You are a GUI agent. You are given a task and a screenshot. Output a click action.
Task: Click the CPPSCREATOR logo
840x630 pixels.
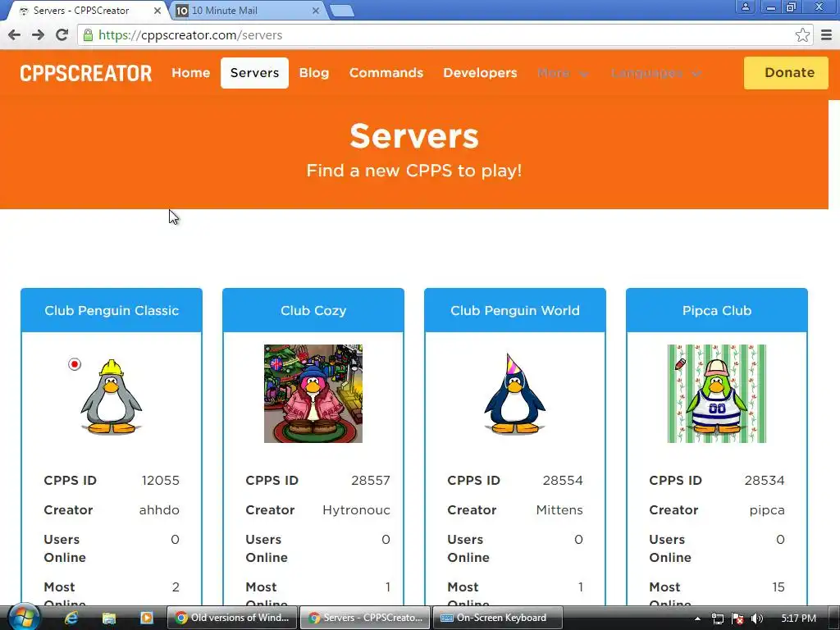coord(85,73)
